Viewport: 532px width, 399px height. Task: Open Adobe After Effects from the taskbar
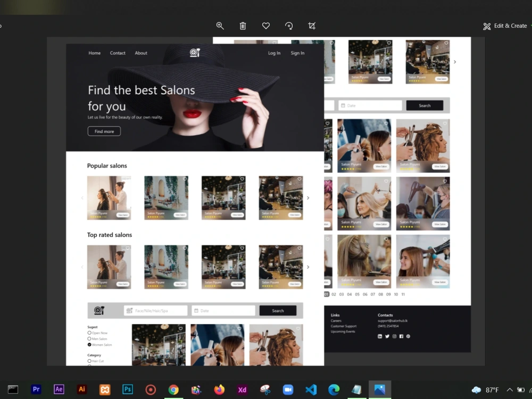pos(59,389)
